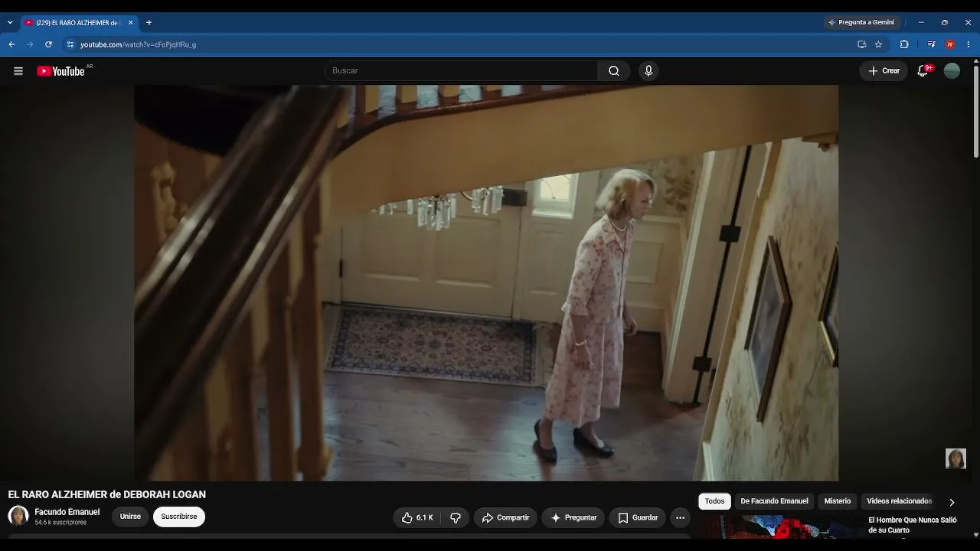Viewport: 980px width, 551px height.
Task: Click the video player to pause
Action: click(486, 283)
